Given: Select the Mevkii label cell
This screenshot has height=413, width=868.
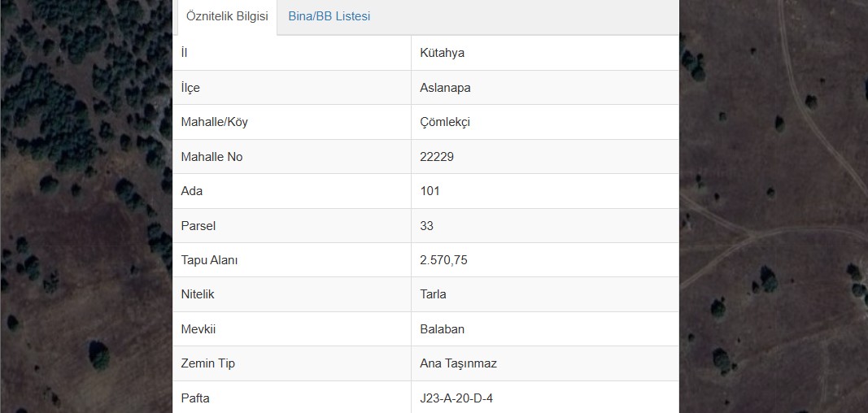Looking at the screenshot, I should coord(292,329).
